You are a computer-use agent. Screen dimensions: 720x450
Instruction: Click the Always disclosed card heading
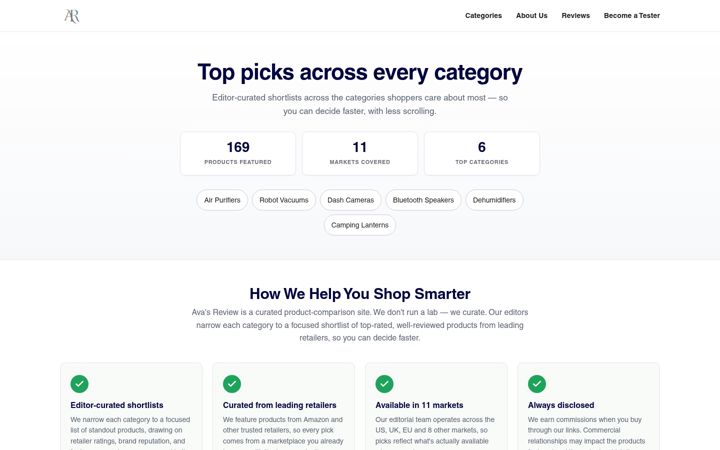pos(561,405)
